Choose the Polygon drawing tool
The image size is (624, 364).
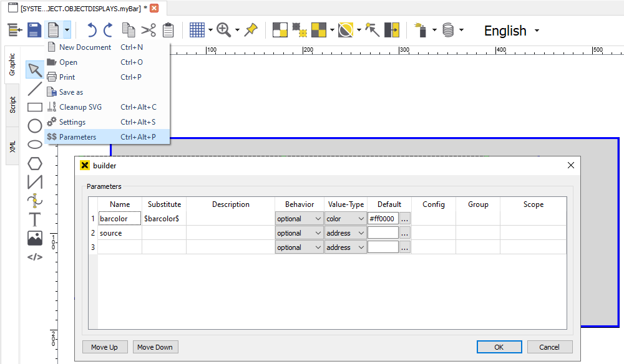point(34,163)
